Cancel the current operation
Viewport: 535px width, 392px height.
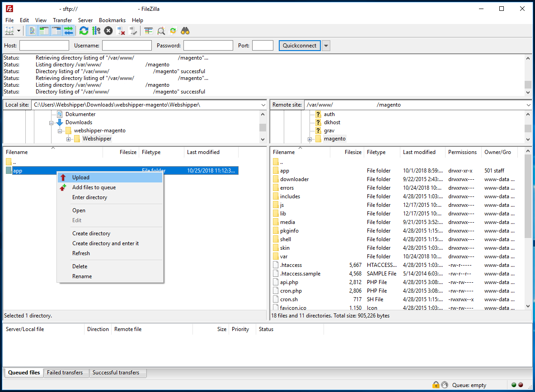[108, 30]
